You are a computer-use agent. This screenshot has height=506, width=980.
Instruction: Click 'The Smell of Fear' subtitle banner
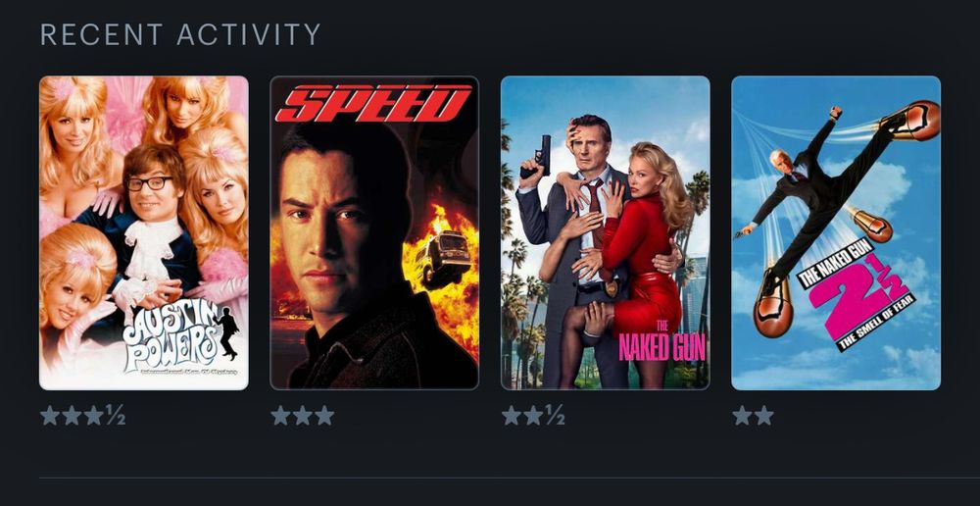877,323
